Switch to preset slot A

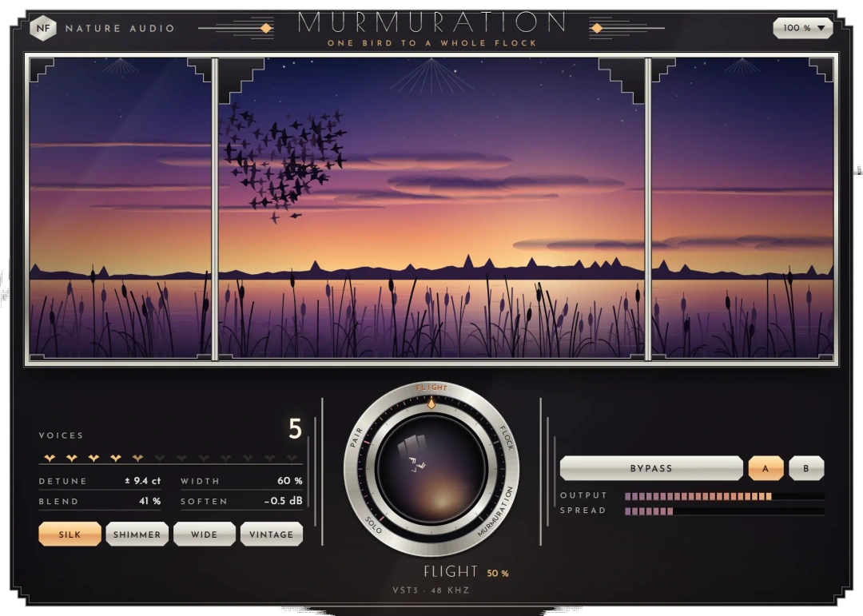[766, 468]
